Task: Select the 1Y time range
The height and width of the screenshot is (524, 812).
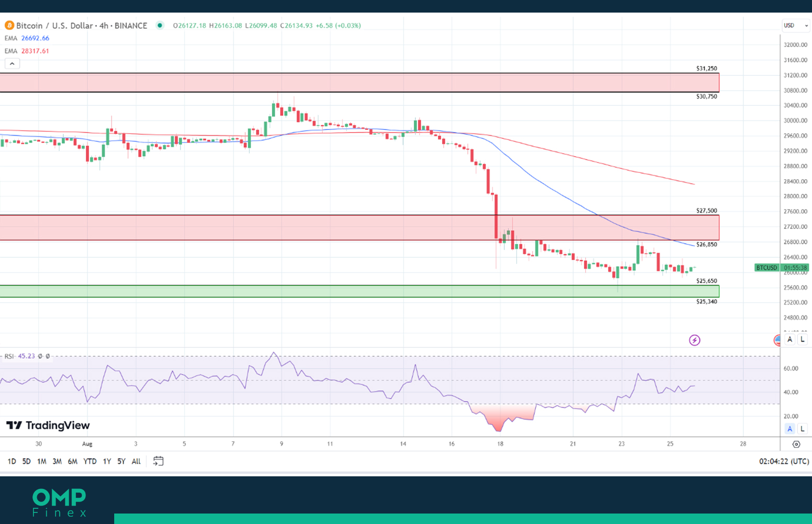Action: point(107,461)
